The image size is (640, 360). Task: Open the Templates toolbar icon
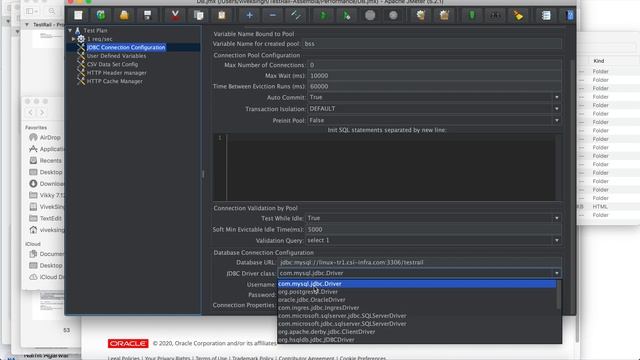pyautogui.click(x=101, y=16)
